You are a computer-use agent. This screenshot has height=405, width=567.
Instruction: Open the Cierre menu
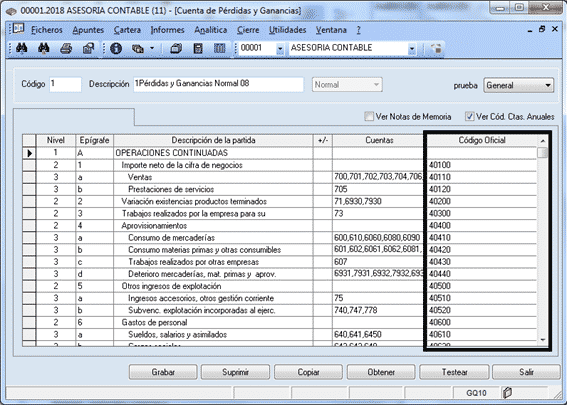coord(248,30)
